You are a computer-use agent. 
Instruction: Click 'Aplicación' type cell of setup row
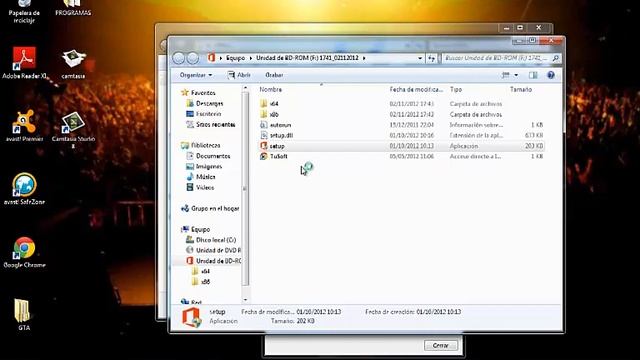464,146
